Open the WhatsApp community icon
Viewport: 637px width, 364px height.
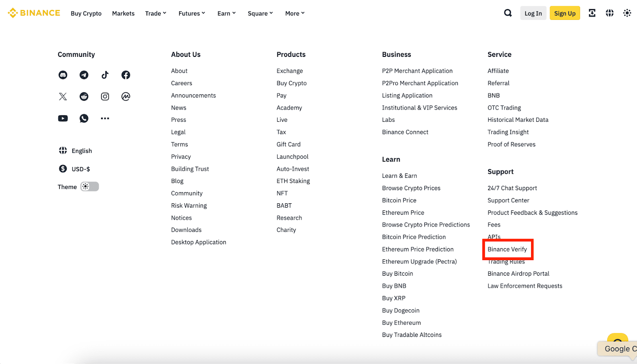point(84,118)
